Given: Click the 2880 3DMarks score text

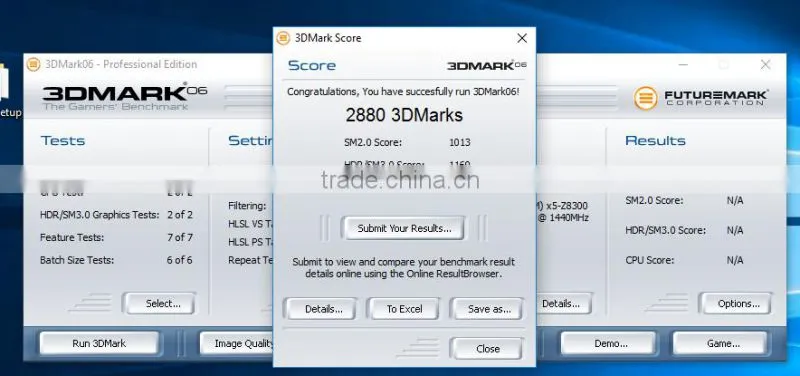Looking at the screenshot, I should (x=404, y=115).
